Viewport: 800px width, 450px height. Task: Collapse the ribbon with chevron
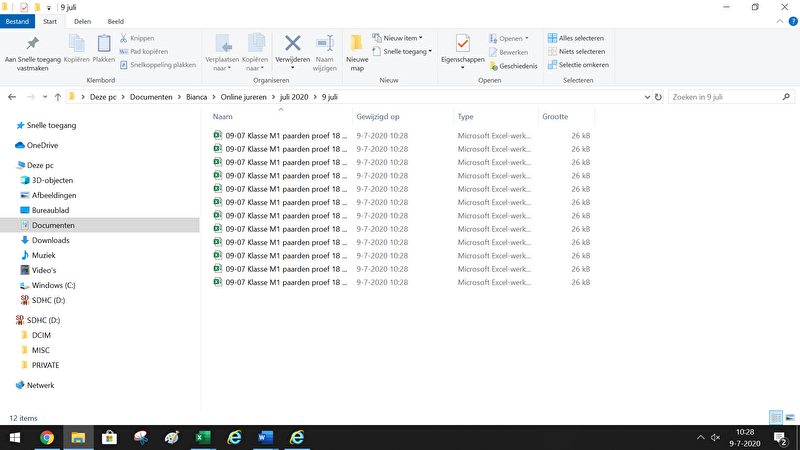780,21
